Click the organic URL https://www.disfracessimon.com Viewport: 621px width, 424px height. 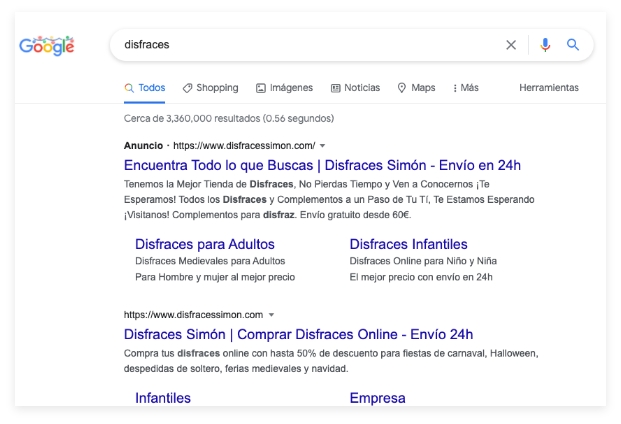(193, 315)
